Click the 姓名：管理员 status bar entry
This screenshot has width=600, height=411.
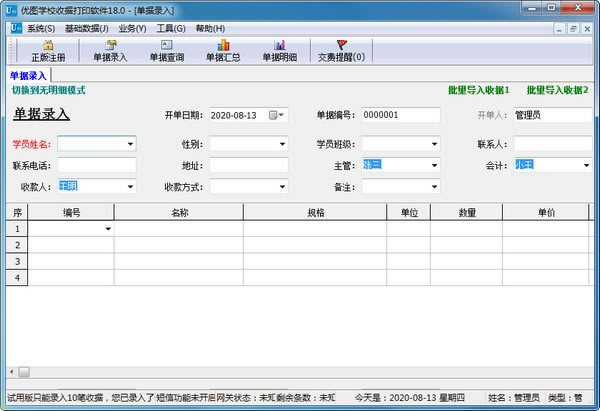pyautogui.click(x=514, y=398)
